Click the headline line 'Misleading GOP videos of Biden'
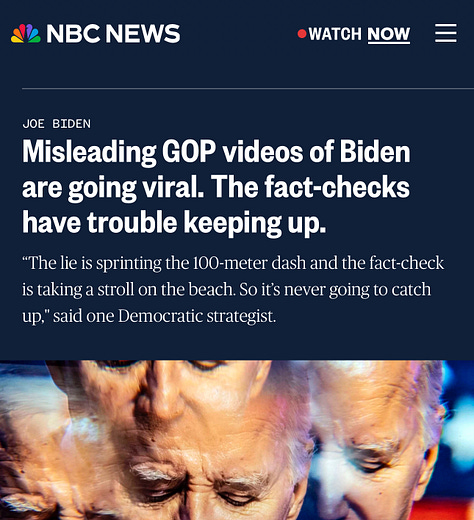This screenshot has width=474, height=520. [x=216, y=152]
